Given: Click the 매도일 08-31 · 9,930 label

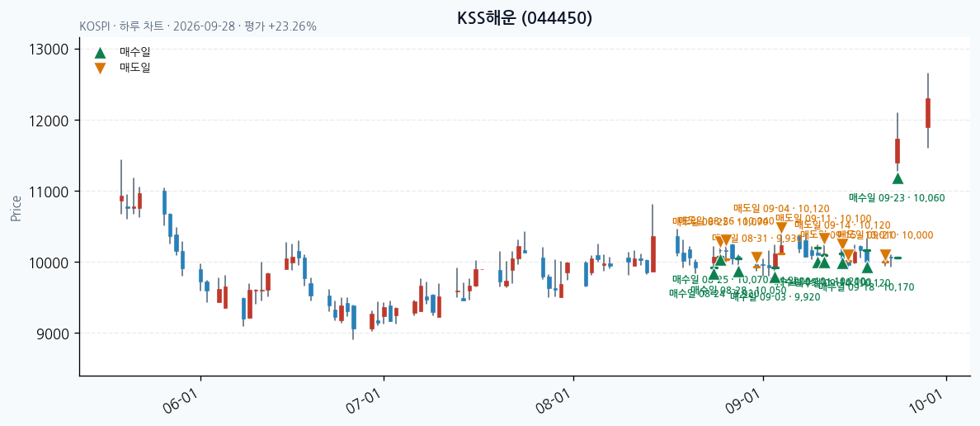Looking at the screenshot, I should 757,239.
